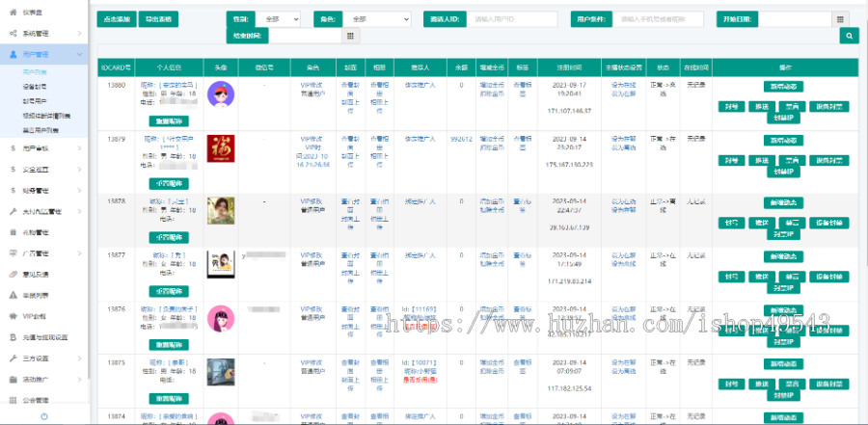
Task: Expand 用户审核 with its chevron
Action: tap(80, 148)
